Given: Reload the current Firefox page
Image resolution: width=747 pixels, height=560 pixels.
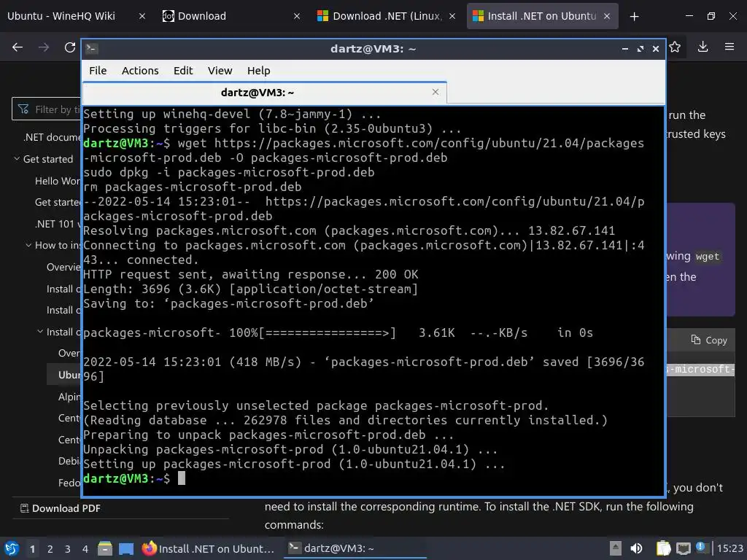Looking at the screenshot, I should pos(70,47).
